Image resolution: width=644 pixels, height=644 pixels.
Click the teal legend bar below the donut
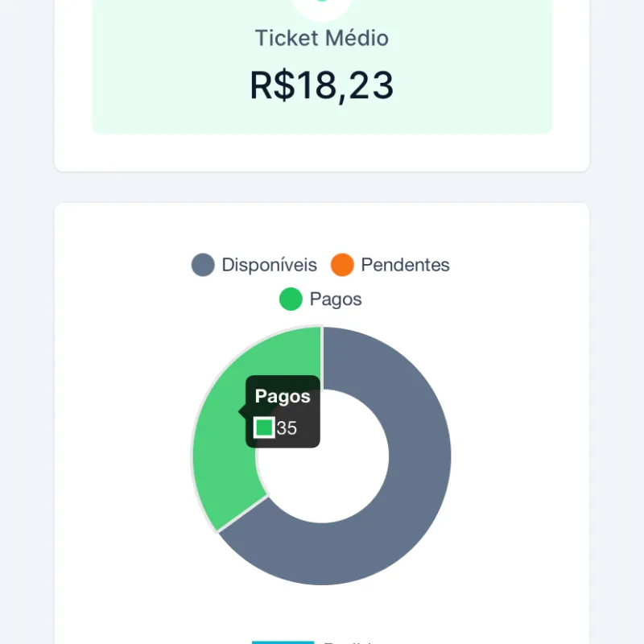[283, 642]
